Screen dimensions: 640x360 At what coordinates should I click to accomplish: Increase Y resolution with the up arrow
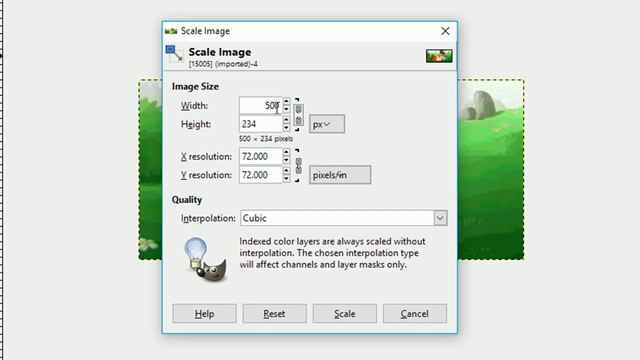(x=286, y=171)
